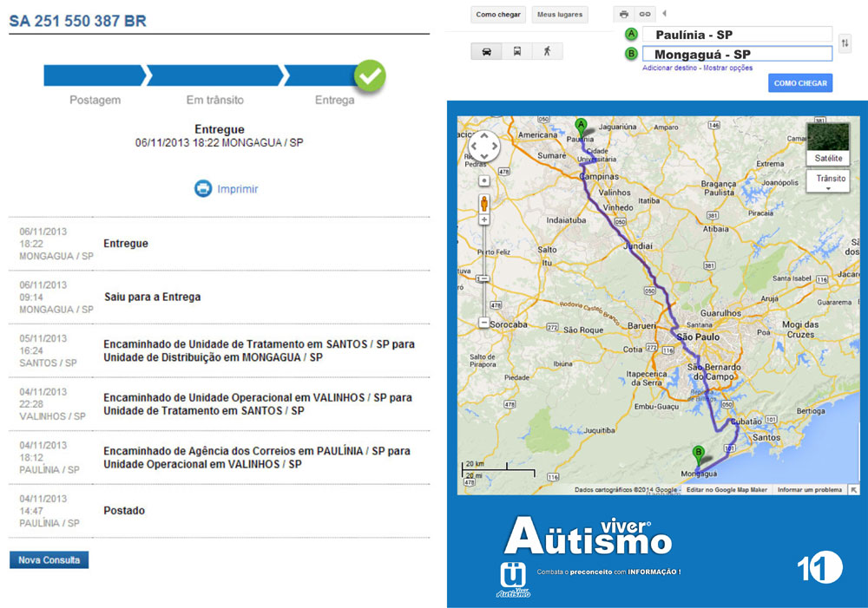Collapse the directions panel arrow
Viewport: 868px width, 608px height.
point(664,14)
